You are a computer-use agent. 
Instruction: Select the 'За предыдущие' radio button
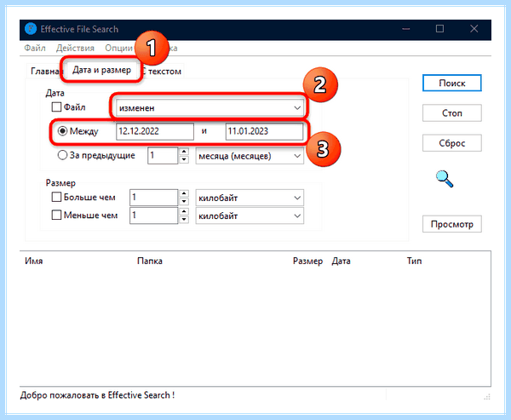click(62, 155)
